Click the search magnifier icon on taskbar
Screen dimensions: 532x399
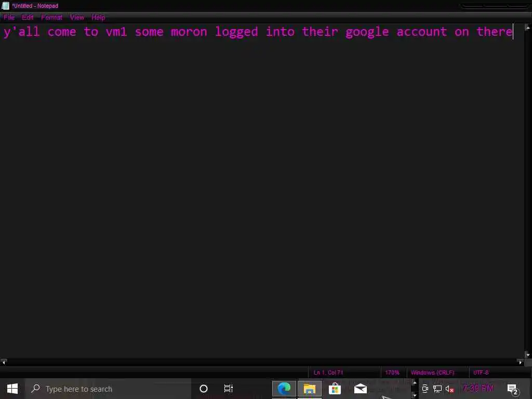(35, 389)
